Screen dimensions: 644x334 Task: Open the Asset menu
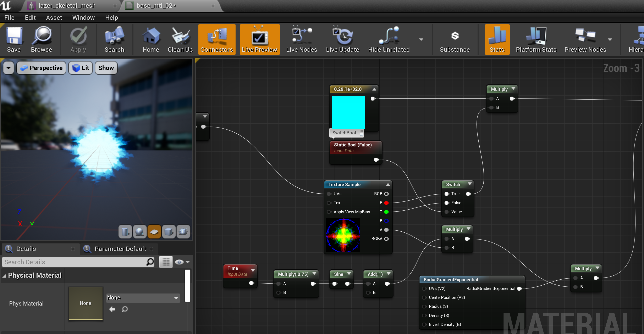click(x=54, y=17)
